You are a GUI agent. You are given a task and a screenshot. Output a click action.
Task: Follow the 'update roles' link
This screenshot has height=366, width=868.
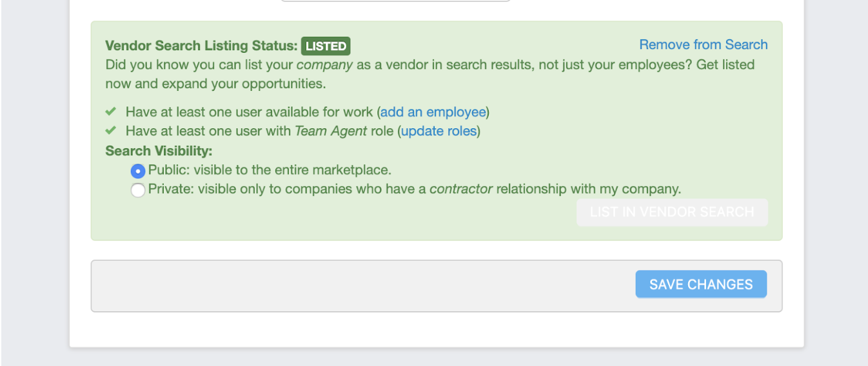pyautogui.click(x=439, y=131)
